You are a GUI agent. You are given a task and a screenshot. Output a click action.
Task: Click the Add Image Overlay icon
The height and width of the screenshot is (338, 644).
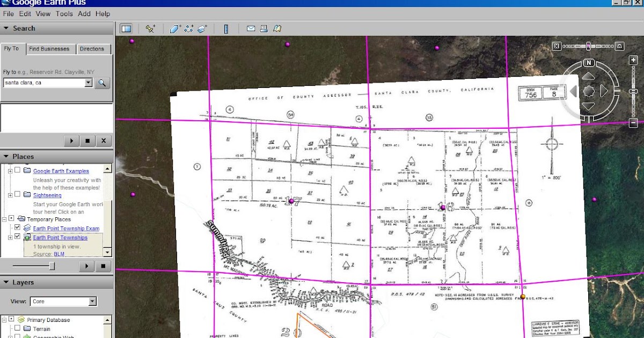coord(202,29)
